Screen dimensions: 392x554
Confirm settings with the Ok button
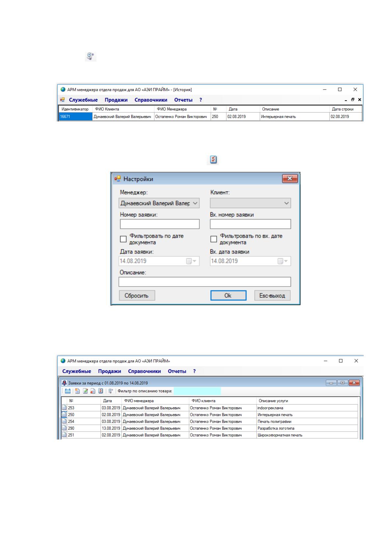tap(228, 295)
